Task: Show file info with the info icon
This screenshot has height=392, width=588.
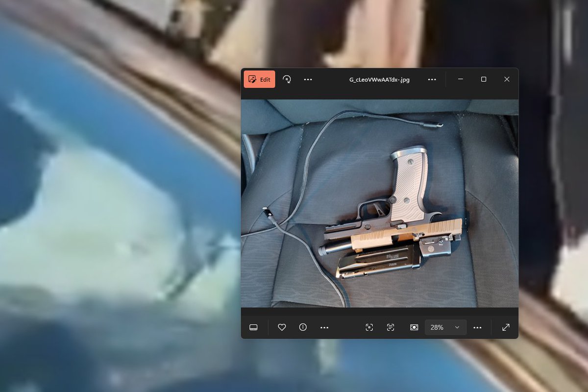Action: pos(303,327)
